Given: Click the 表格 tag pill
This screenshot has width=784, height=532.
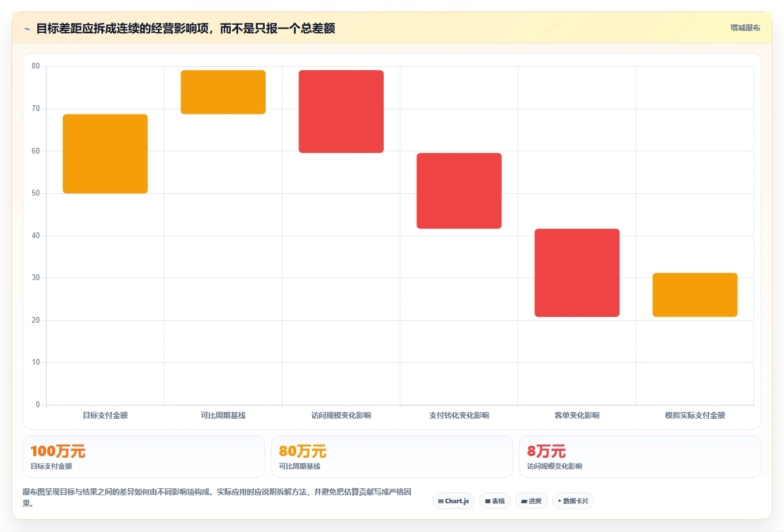Looking at the screenshot, I should click(x=495, y=501).
